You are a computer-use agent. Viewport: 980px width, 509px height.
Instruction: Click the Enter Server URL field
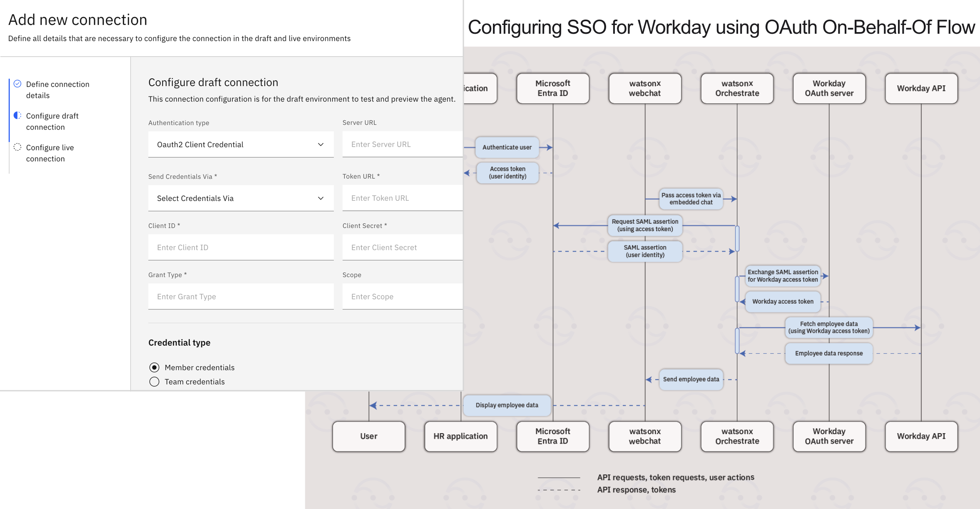pyautogui.click(x=403, y=144)
